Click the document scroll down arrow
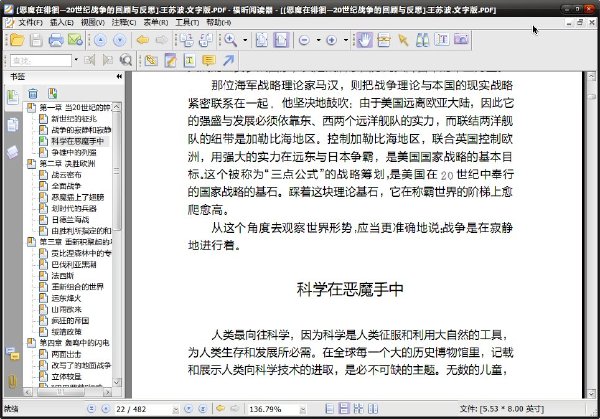The image size is (600, 419). click(x=591, y=393)
